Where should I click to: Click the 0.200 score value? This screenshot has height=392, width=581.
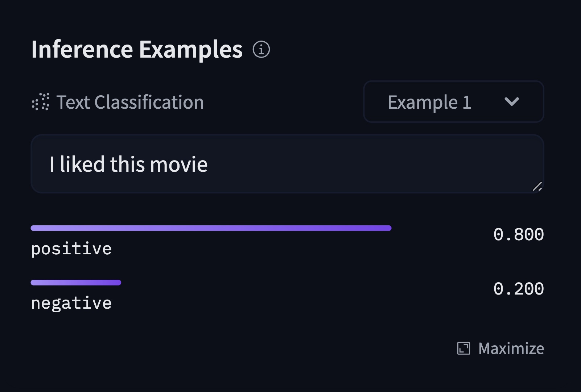point(519,289)
